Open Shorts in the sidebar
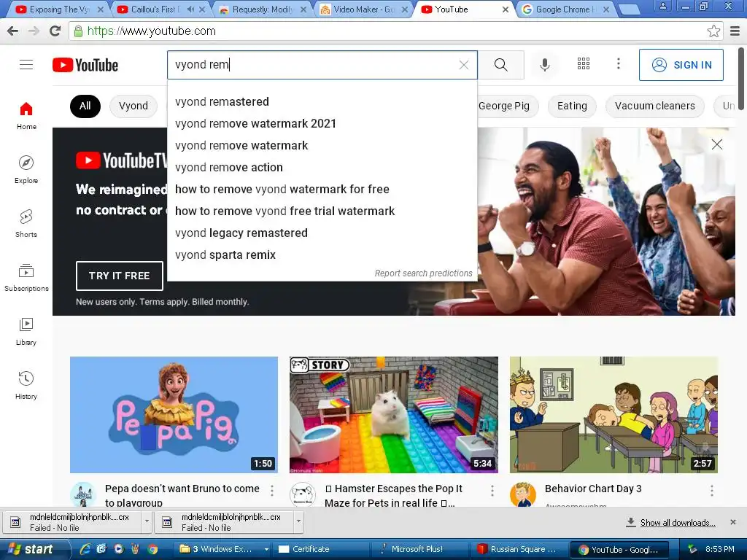 [26, 223]
